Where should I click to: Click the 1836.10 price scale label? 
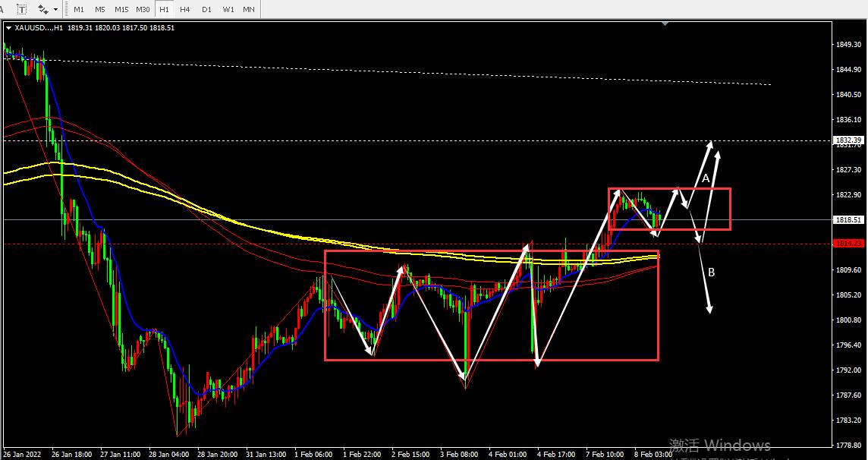click(848, 120)
